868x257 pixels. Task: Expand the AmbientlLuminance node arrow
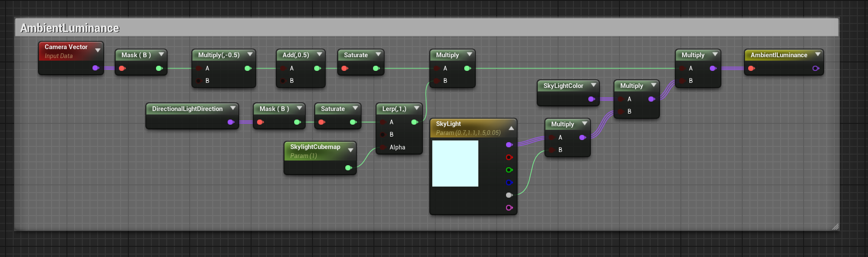pyautogui.click(x=817, y=55)
